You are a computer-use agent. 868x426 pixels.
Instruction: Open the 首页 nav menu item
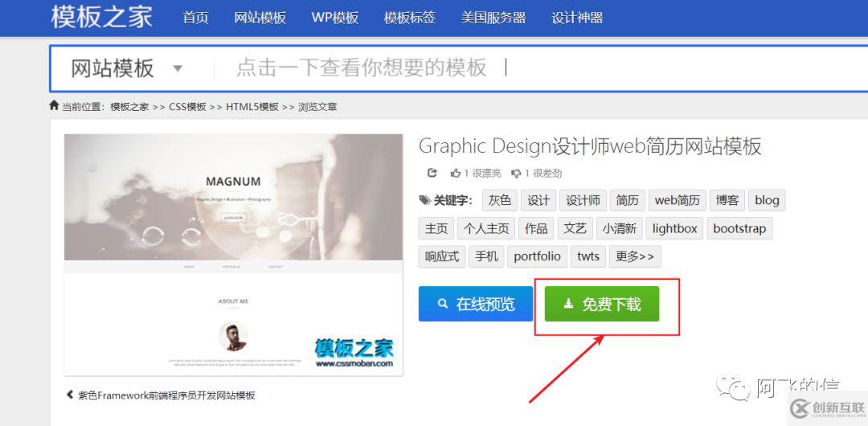195,18
